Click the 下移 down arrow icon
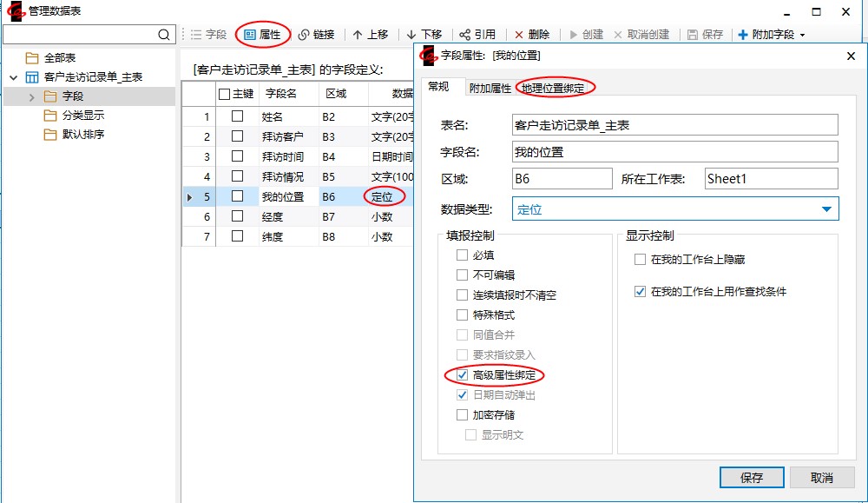The image size is (868, 503). click(x=411, y=35)
